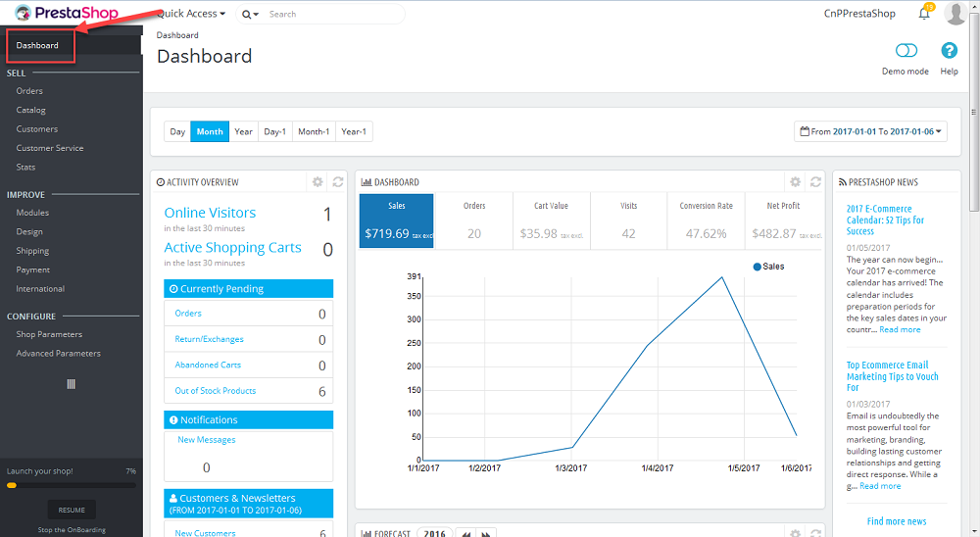Refresh the Forecast panel

(x=815, y=533)
